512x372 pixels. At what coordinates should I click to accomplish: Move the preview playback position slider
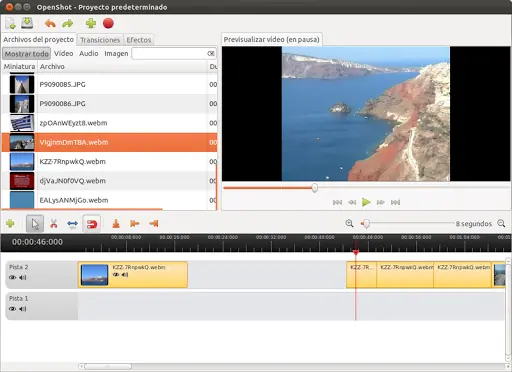coord(315,188)
